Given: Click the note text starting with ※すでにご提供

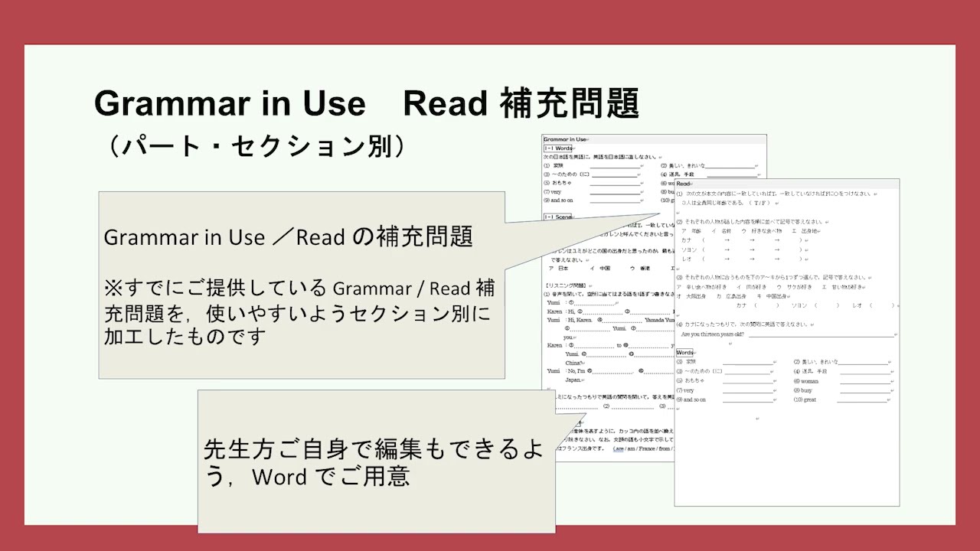Looking at the screenshot, I should point(299,312).
